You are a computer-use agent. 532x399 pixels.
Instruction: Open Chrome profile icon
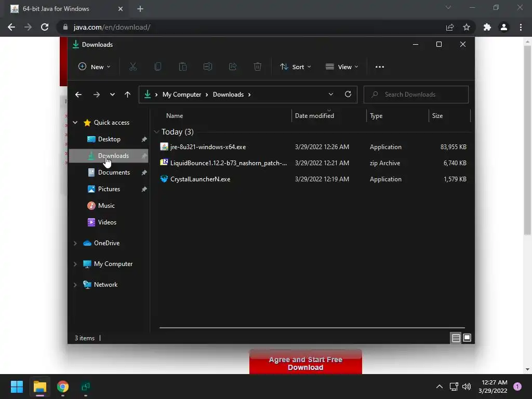(504, 27)
